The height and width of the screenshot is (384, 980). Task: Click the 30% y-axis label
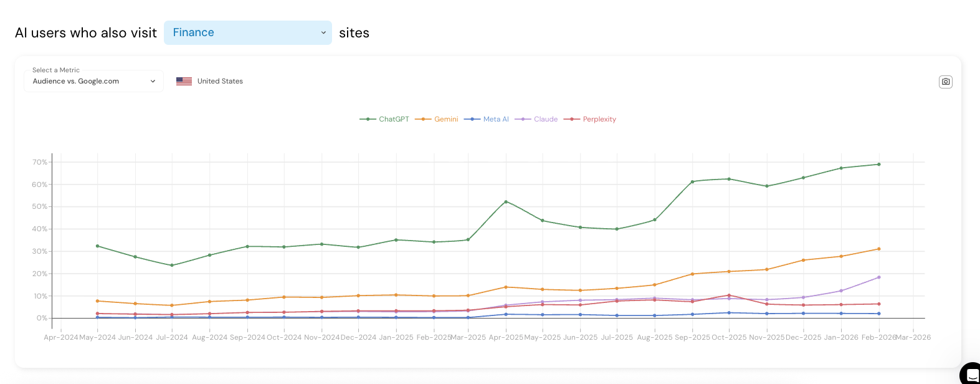[40, 251]
